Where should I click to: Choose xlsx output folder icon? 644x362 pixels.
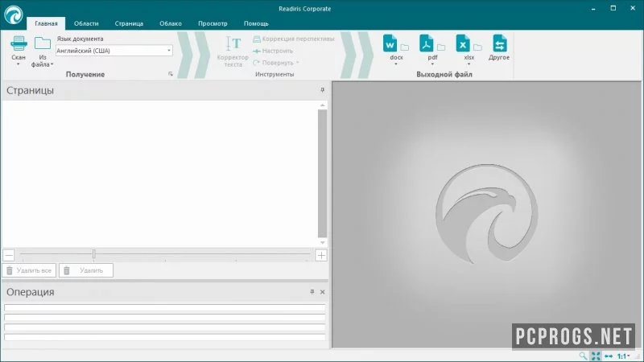(x=477, y=47)
